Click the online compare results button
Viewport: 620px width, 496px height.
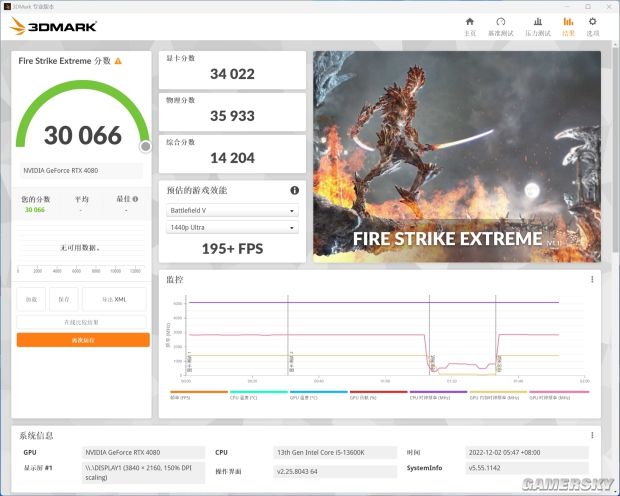(81, 322)
